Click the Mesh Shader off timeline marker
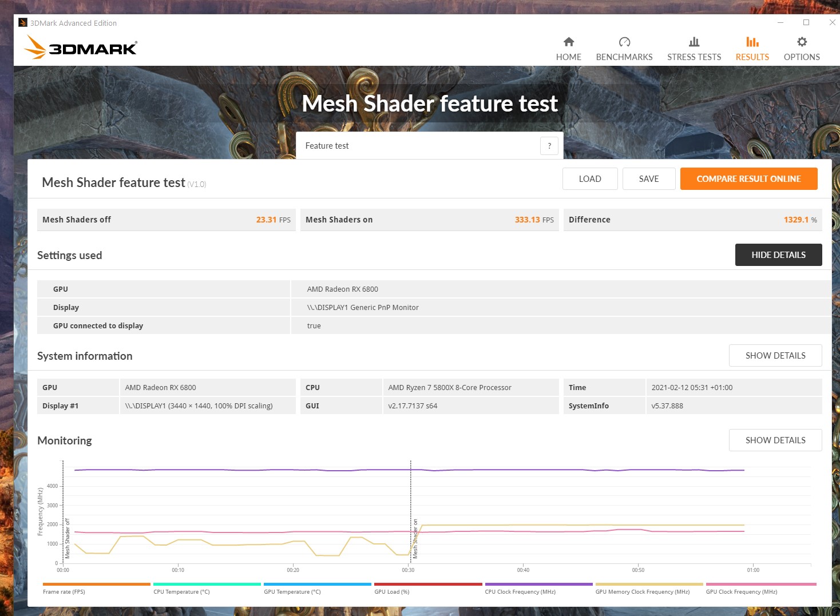 click(67, 538)
